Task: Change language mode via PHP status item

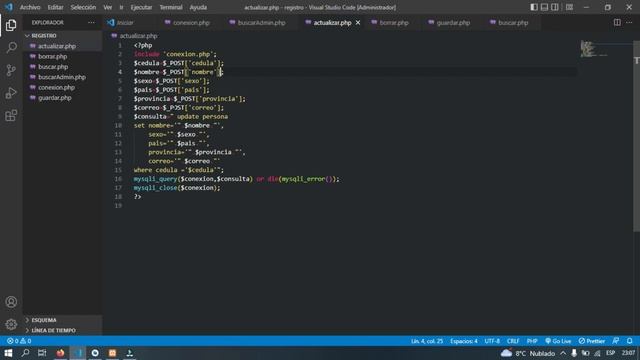Action: click(532, 341)
